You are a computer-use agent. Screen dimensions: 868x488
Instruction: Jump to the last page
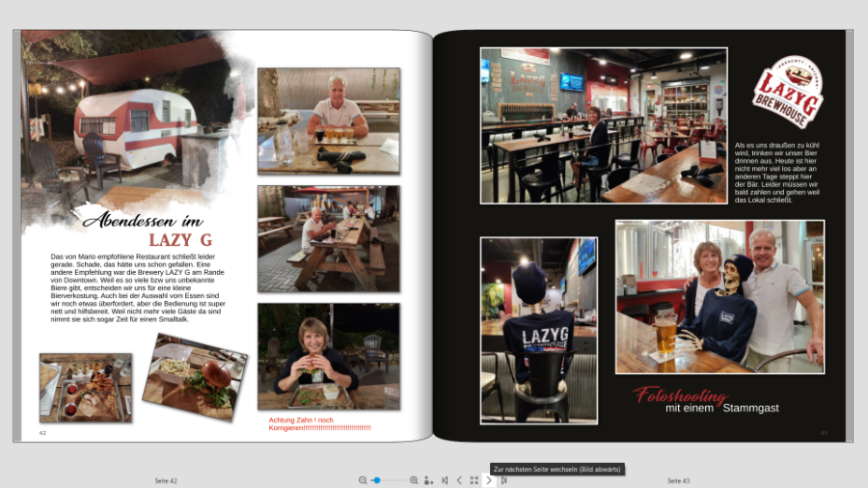[503, 480]
